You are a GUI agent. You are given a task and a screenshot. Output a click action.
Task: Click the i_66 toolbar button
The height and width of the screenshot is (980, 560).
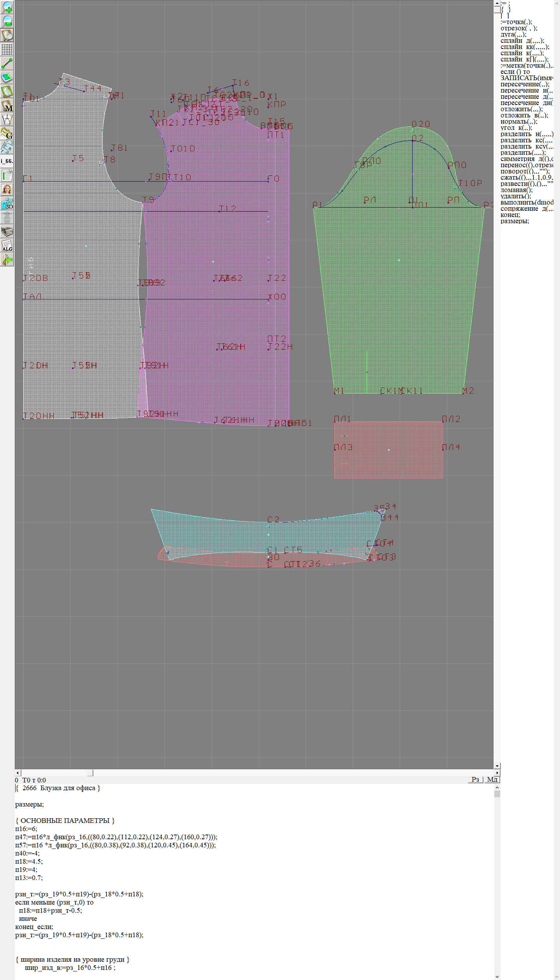tap(7, 161)
